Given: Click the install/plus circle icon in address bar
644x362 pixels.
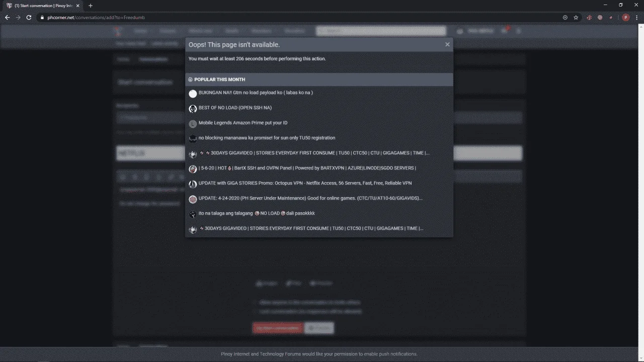Looking at the screenshot, I should pos(565,17).
